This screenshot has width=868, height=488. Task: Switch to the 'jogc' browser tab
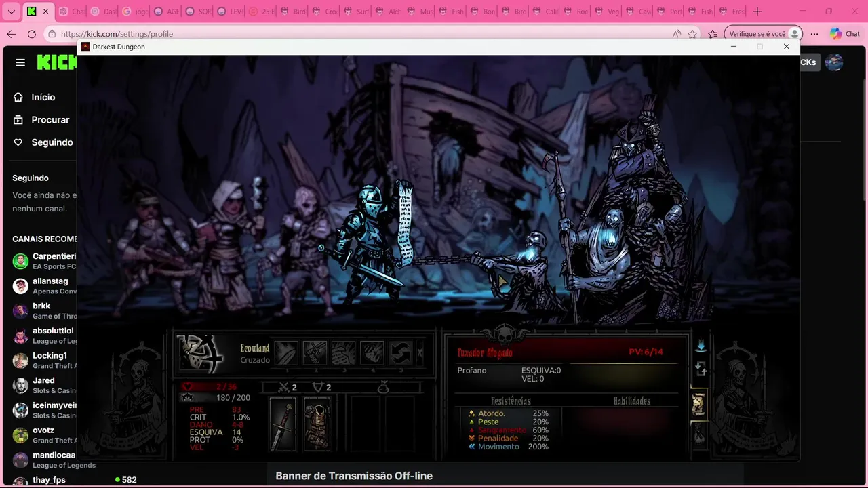tap(136, 12)
